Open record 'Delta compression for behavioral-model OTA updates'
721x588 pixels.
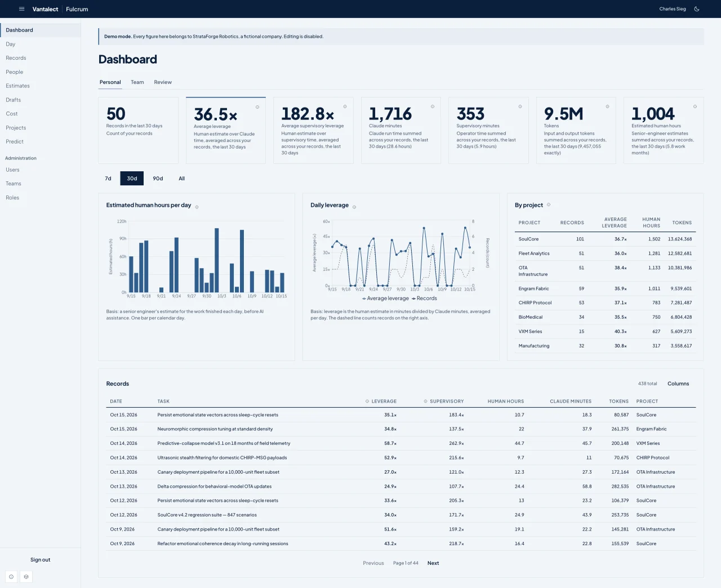[x=400, y=487]
